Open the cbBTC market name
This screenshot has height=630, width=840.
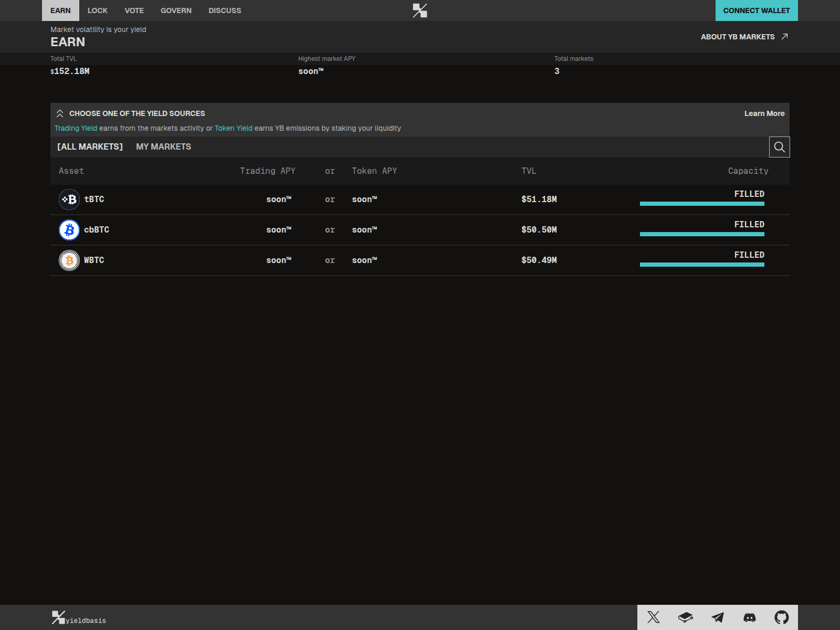(97, 230)
